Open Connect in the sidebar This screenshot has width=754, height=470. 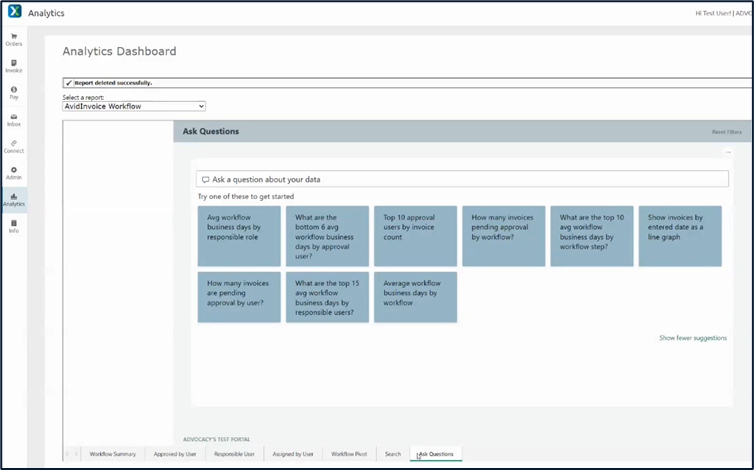(x=14, y=147)
